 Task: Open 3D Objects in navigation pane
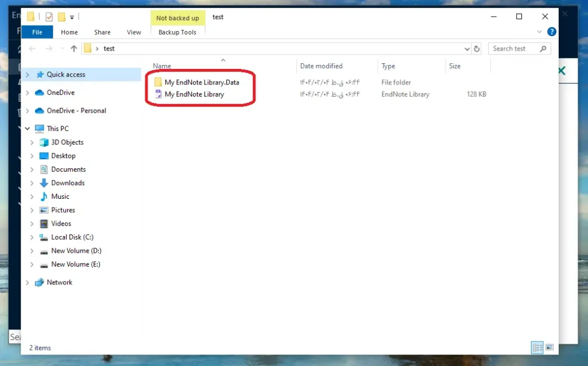point(67,142)
